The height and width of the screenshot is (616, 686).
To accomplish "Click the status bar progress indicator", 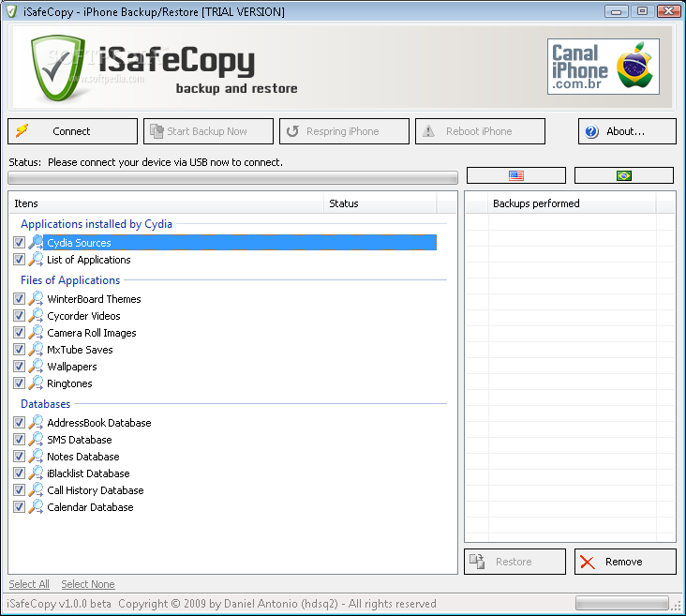I will pos(622,603).
